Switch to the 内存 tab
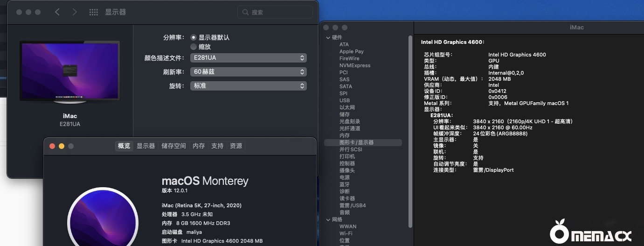The width and height of the screenshot is (644, 246). click(x=199, y=146)
